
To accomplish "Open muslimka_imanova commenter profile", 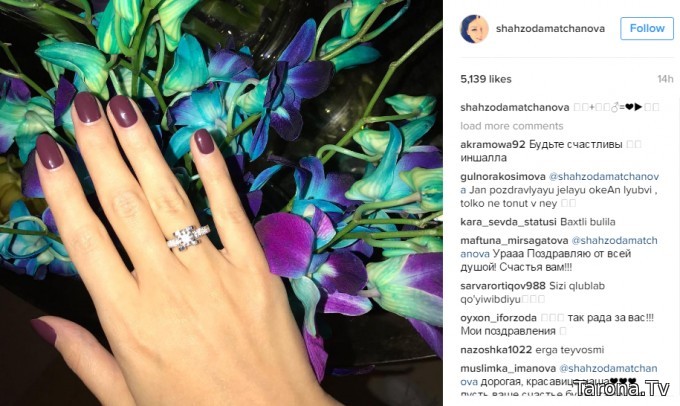I will click(x=508, y=368).
